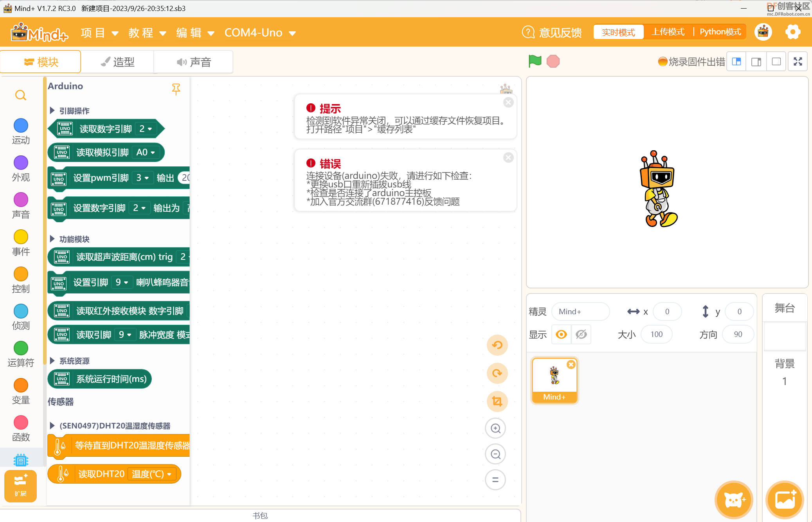This screenshot has width=812, height=522.
Task: Collapse the 功能模块 section
Action: point(52,239)
